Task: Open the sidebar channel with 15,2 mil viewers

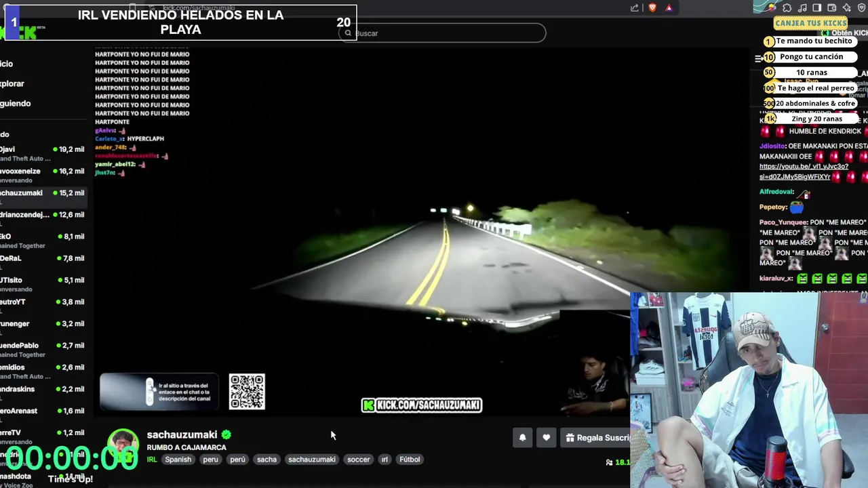Action: [x=43, y=197]
